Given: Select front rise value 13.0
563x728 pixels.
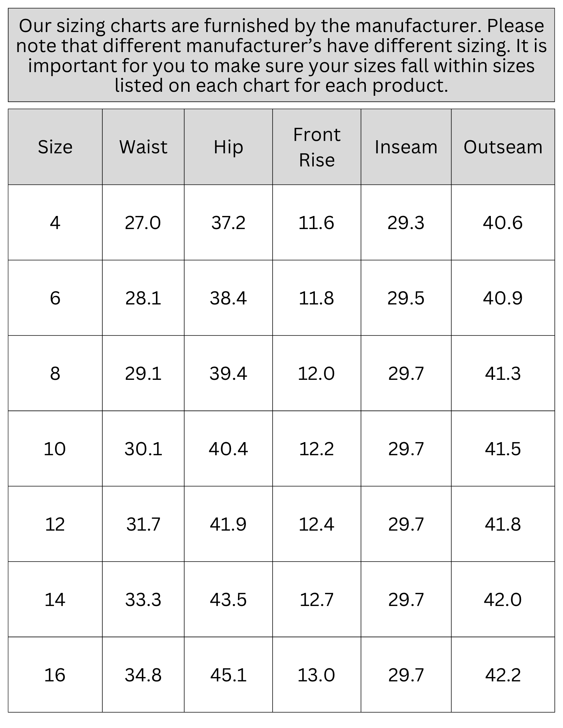Looking at the screenshot, I should coord(316,675).
